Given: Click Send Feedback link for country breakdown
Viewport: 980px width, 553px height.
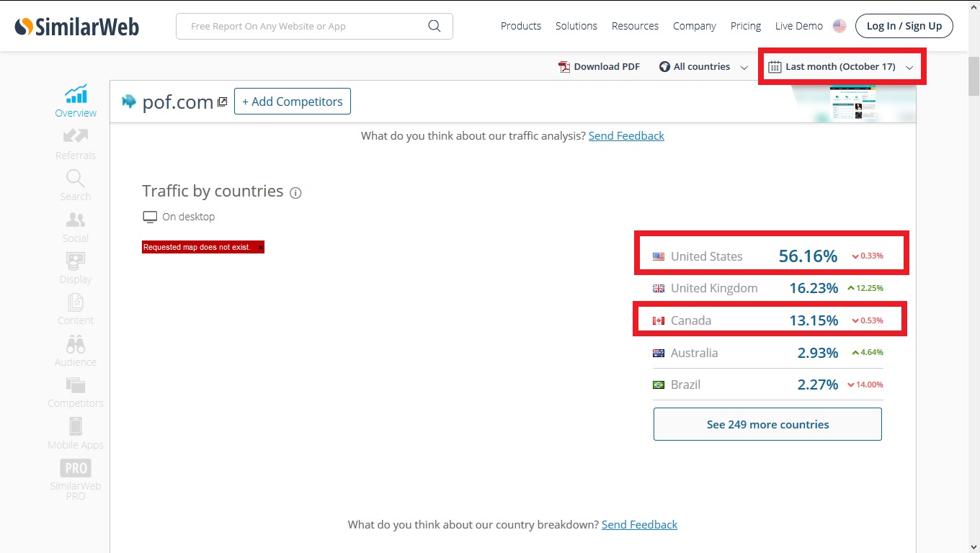Looking at the screenshot, I should 639,524.
